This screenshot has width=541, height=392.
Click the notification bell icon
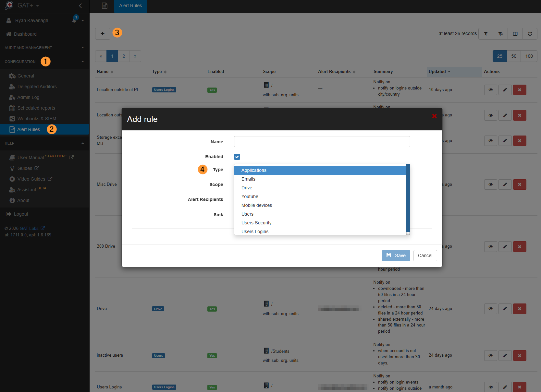(x=74, y=20)
